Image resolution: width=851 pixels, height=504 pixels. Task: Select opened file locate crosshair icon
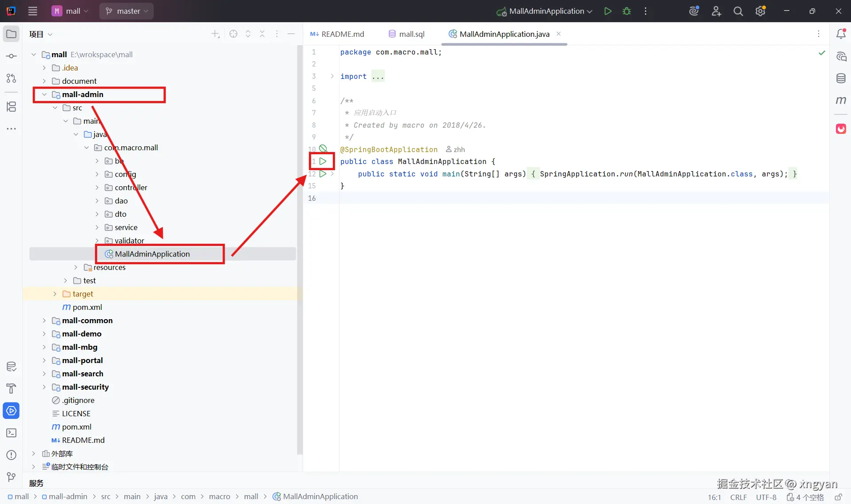(x=233, y=34)
